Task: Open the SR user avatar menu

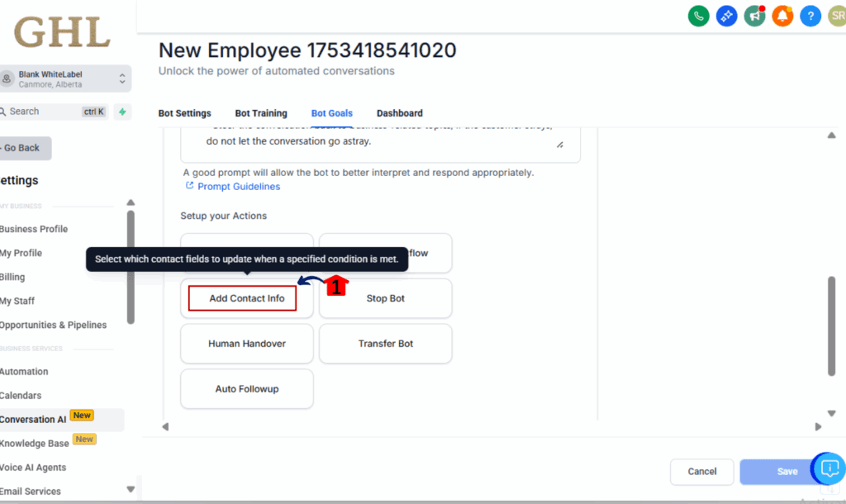Action: coord(838,17)
